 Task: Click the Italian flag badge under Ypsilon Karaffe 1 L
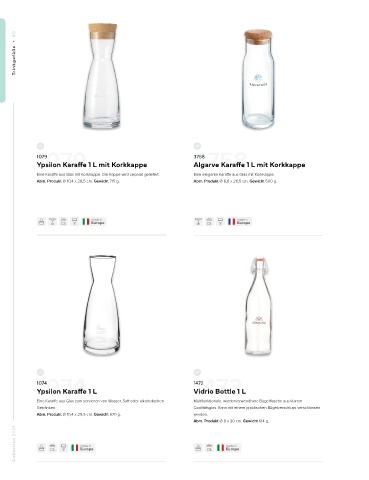tap(83, 448)
